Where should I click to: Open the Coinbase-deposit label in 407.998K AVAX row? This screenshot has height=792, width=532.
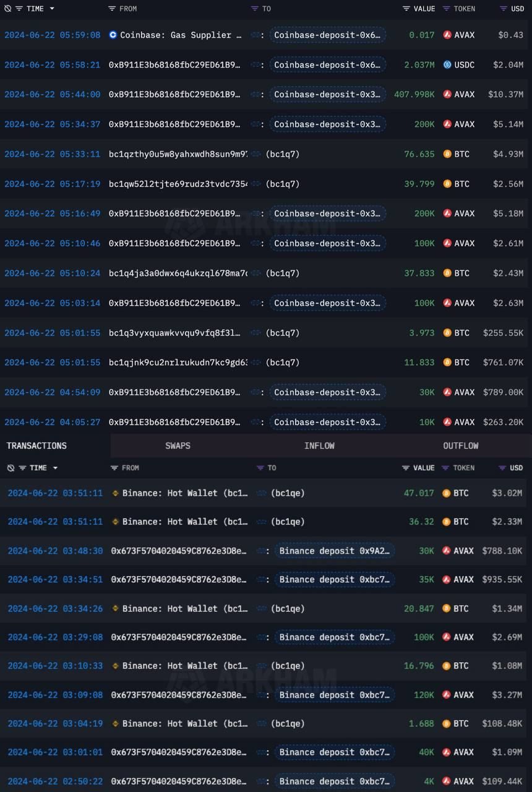click(x=327, y=94)
